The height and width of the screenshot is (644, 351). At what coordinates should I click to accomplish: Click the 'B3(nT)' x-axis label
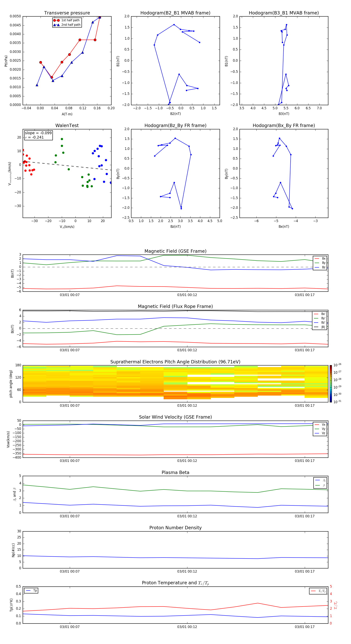click(284, 114)
